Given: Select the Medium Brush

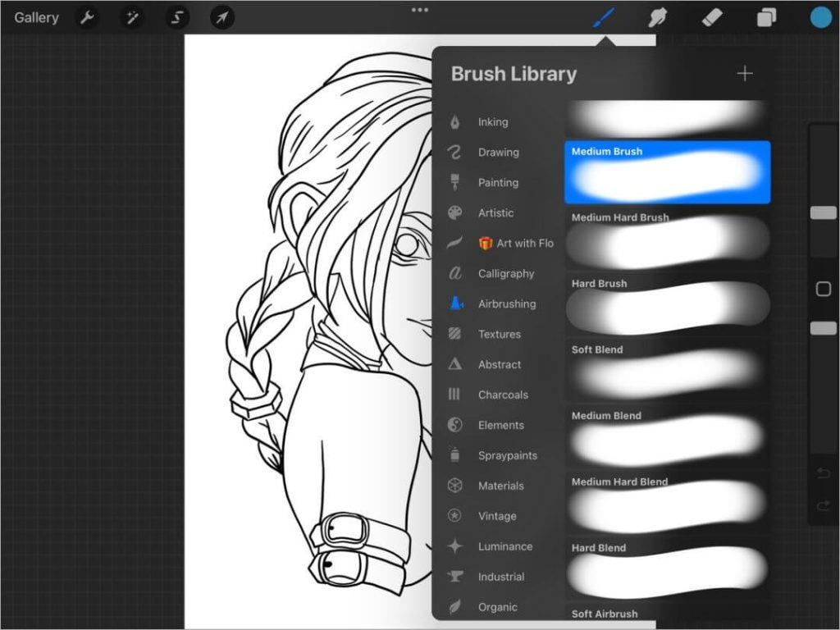Looking at the screenshot, I should [668, 172].
